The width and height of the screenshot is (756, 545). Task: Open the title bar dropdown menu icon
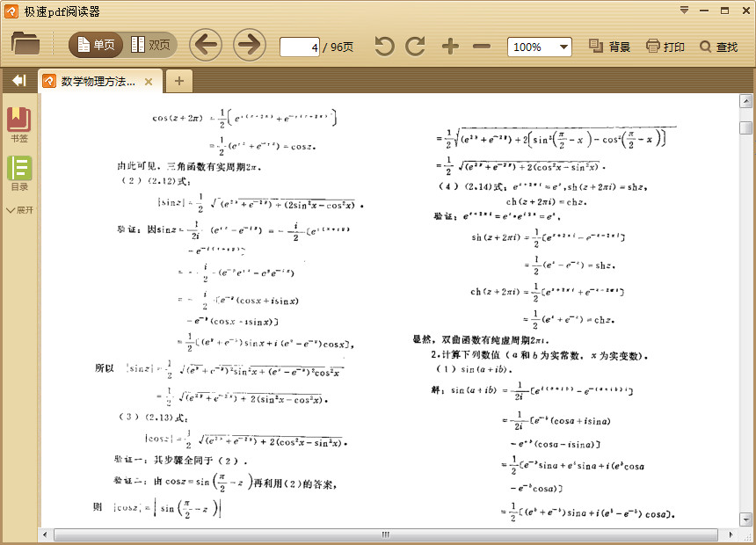[x=684, y=11]
